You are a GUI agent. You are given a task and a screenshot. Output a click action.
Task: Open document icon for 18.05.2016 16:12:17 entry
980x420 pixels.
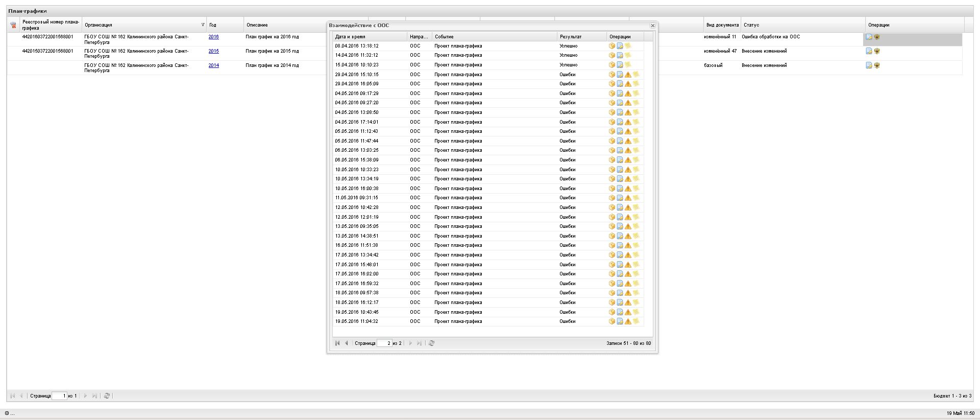point(620,302)
